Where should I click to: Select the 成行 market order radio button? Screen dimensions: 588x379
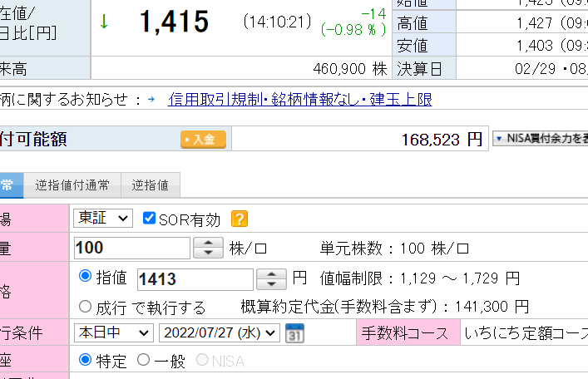pos(85,307)
